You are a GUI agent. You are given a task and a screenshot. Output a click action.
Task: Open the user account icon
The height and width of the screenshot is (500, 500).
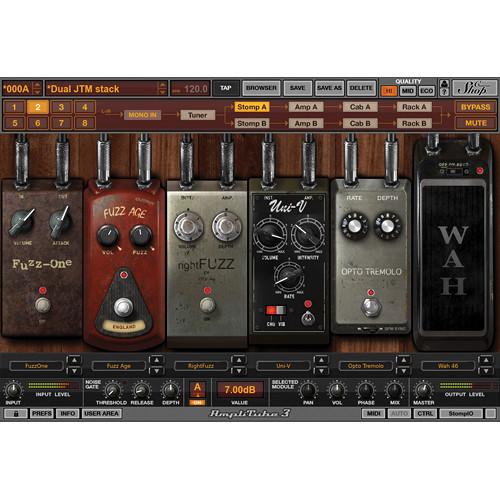pyautogui.click(x=444, y=84)
